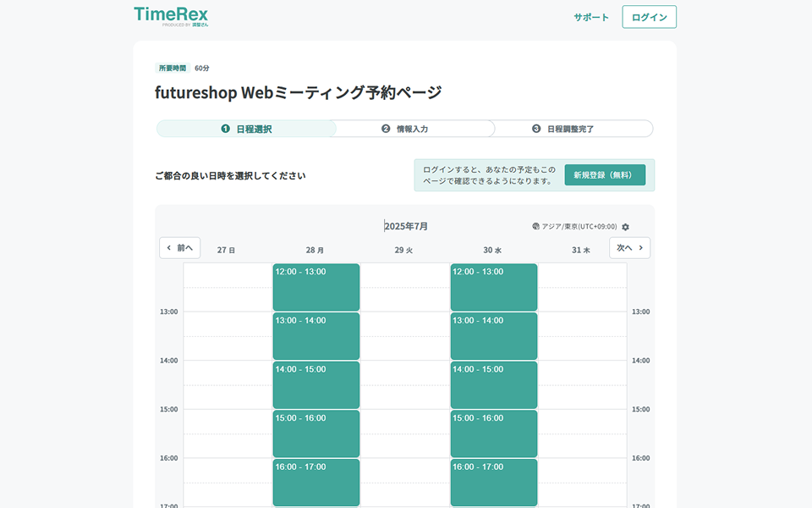Choose Monday 28 slot 14:00 - 15:00
Viewport: 812px width, 508px height.
pos(315,385)
